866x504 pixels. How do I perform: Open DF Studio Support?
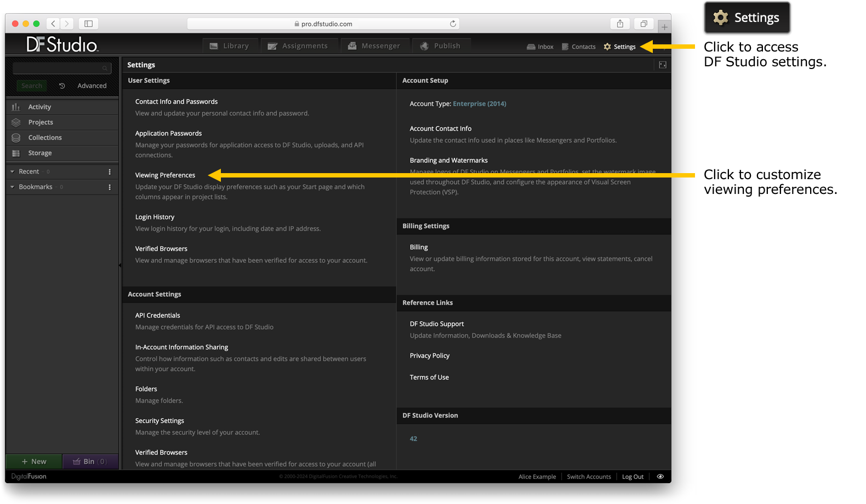point(437,324)
